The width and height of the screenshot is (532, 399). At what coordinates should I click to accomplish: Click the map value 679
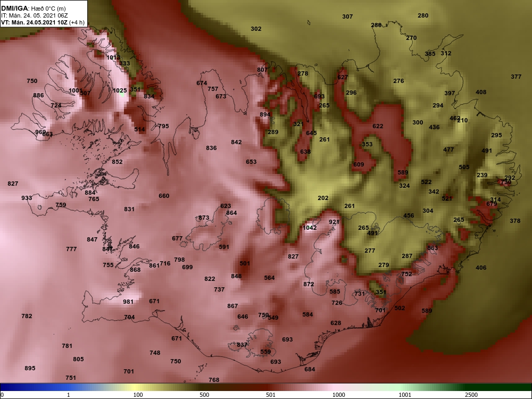[492, 204]
